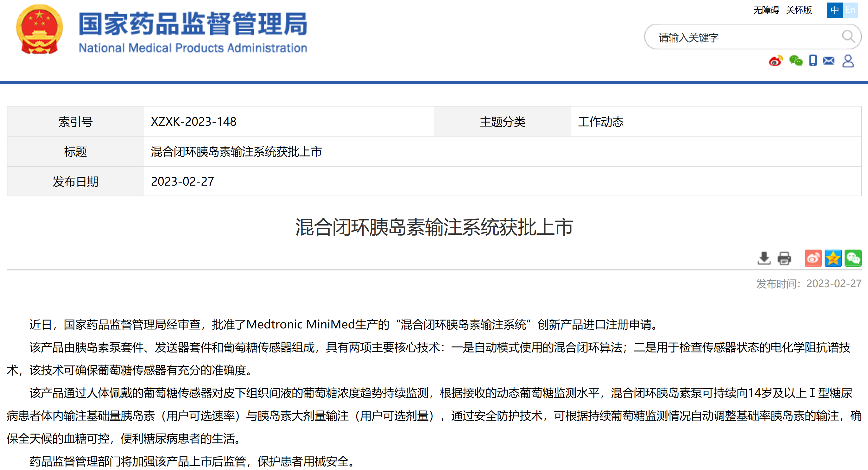Share article to Weibo red button
868x470 pixels.
point(813,258)
